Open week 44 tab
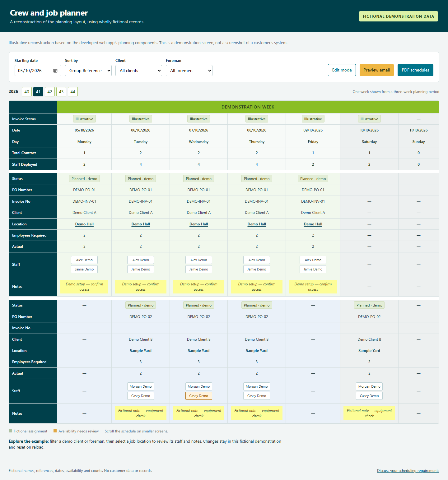448x480 pixels. pyautogui.click(x=73, y=92)
